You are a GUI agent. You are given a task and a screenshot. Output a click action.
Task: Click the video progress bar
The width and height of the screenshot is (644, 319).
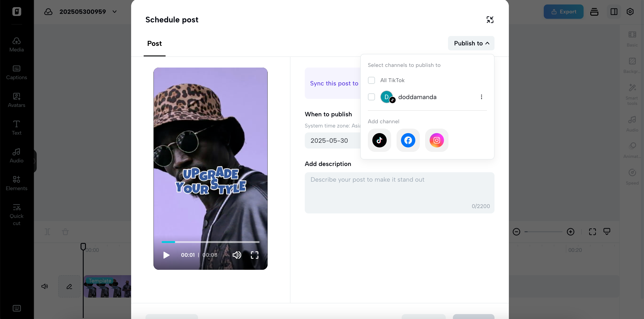210,242
